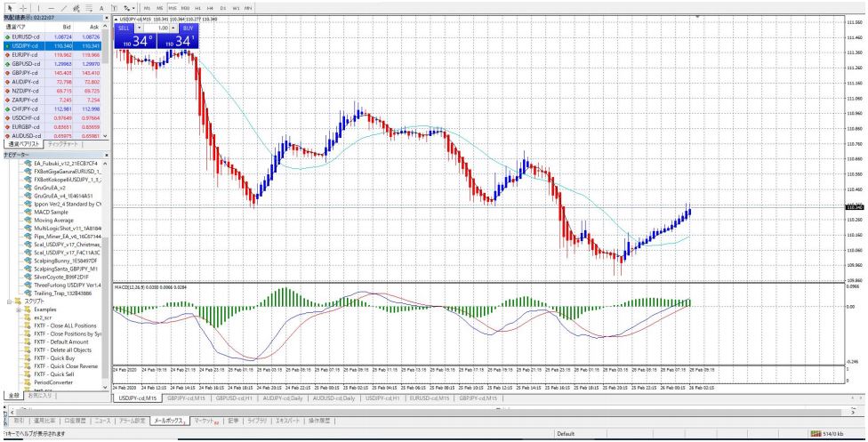Select the text 'A' drawing tool
Viewport: 868px width, 442px height.
coord(101,8)
